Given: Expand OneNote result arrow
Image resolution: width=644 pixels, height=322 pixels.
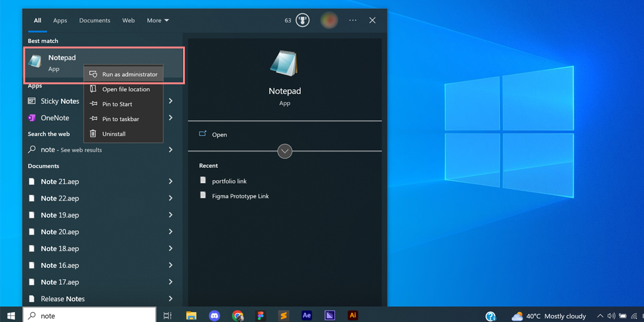Looking at the screenshot, I should (171, 118).
